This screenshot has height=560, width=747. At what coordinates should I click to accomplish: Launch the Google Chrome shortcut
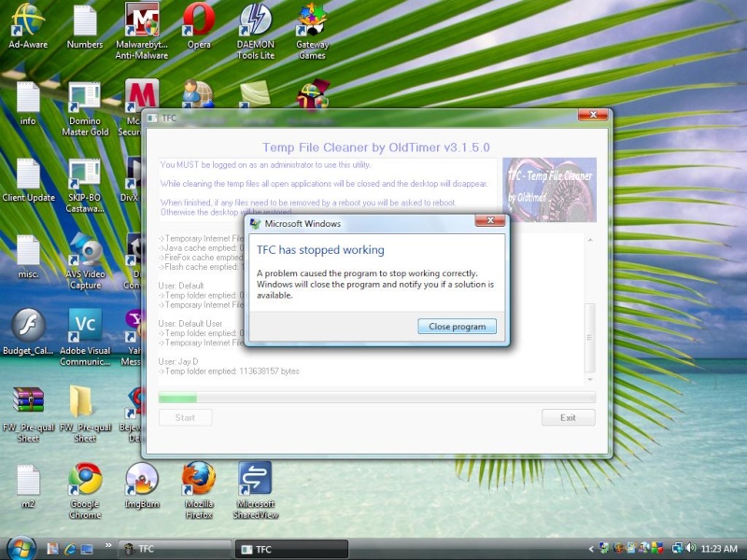point(85,491)
